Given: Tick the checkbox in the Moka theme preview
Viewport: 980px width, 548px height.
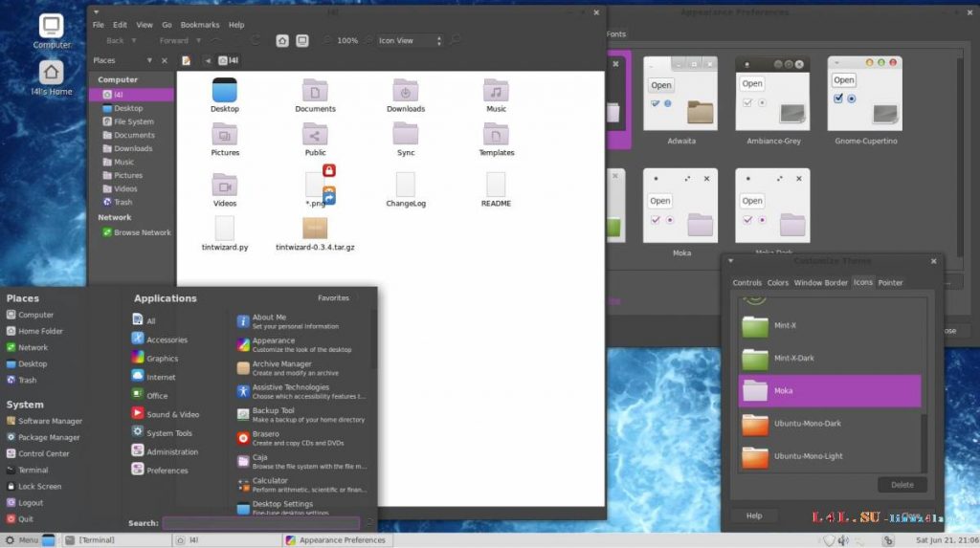Looking at the screenshot, I should (656, 219).
